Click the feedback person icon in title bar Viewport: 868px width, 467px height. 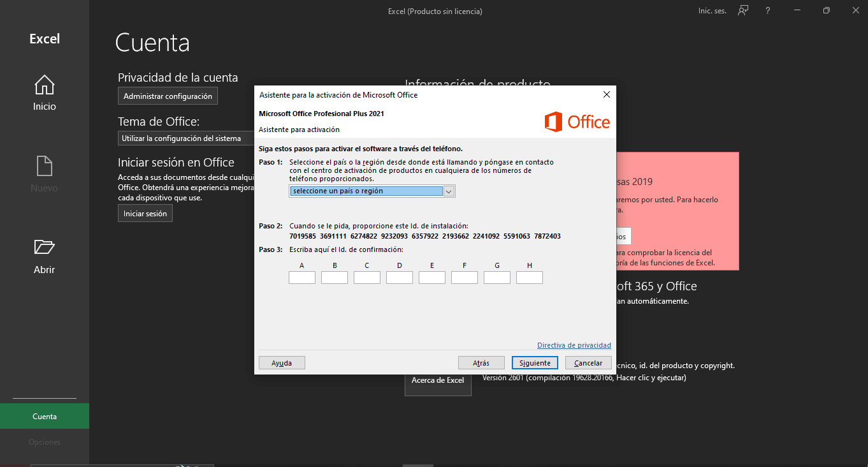[743, 11]
